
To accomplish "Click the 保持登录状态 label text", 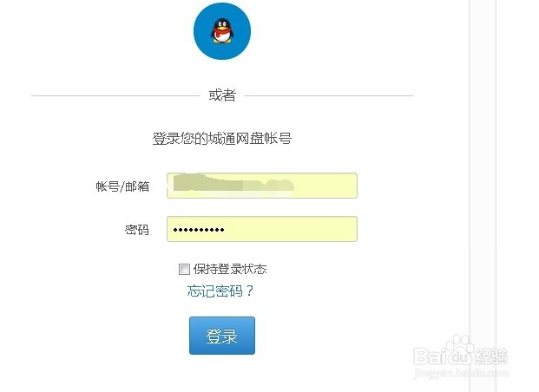I will pos(230,269).
